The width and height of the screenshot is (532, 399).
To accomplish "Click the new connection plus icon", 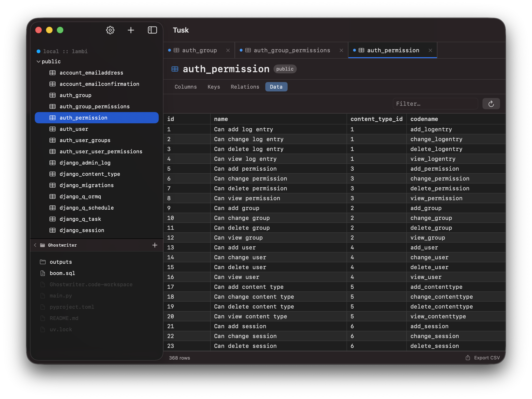I will point(131,30).
